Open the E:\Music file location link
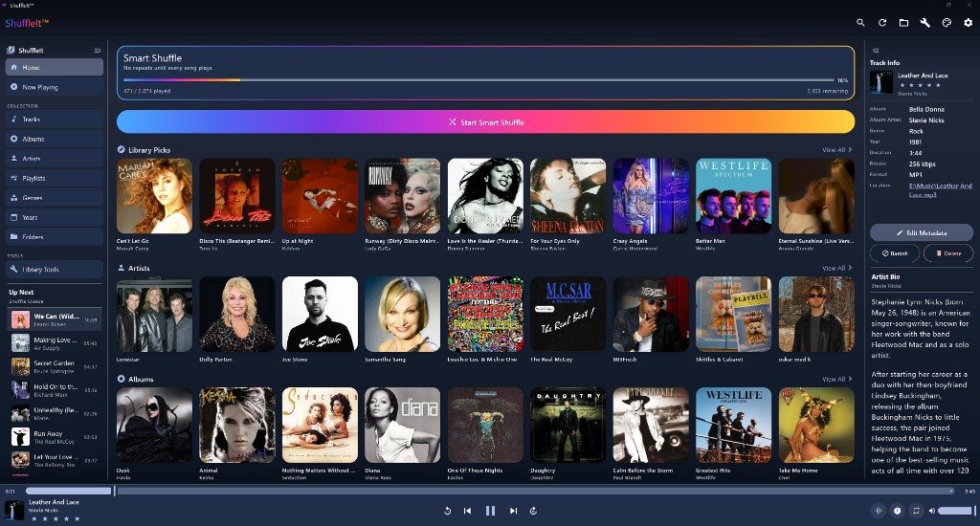Viewport: 980px width, 526px height. [940, 190]
